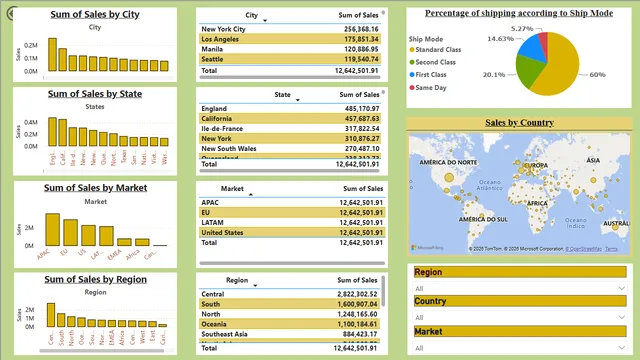The image size is (640, 360).
Task: Click the APAC bar in Market chart
Action: [53, 229]
